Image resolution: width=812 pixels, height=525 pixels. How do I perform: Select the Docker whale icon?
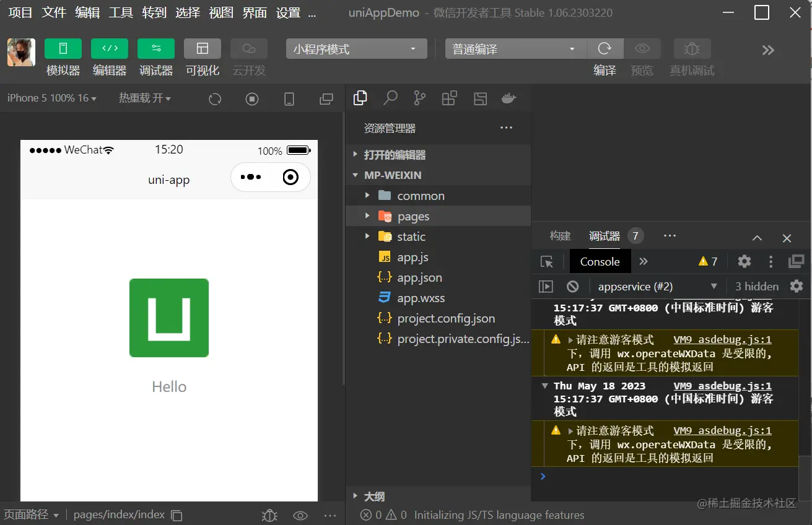point(509,98)
